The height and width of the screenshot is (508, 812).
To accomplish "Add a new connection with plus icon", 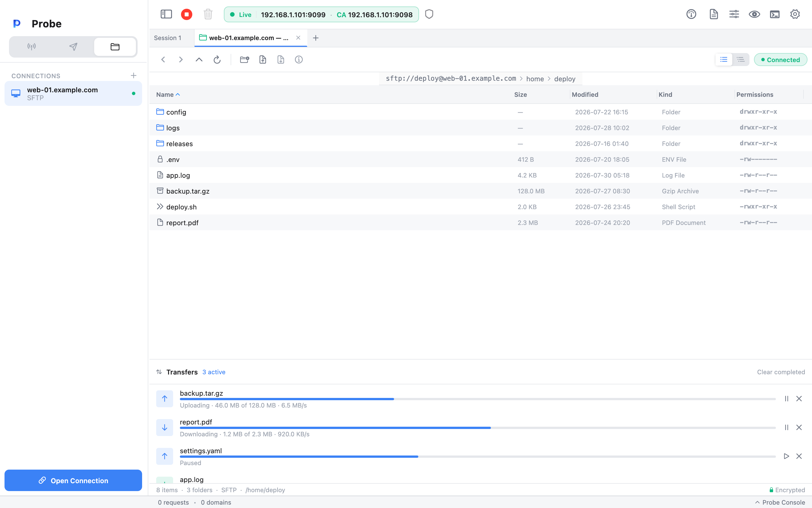I will [x=134, y=76].
